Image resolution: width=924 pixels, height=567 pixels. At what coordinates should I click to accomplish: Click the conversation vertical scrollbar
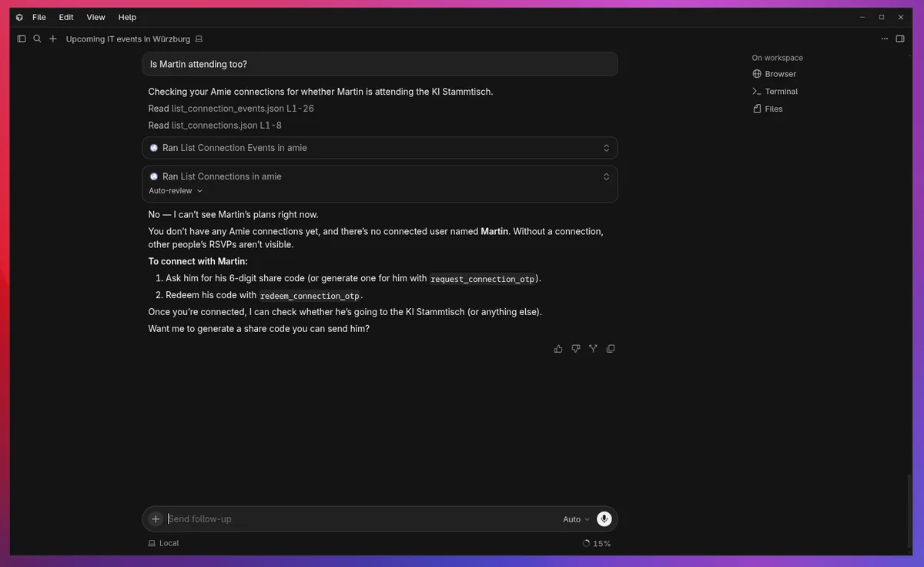coord(909,512)
